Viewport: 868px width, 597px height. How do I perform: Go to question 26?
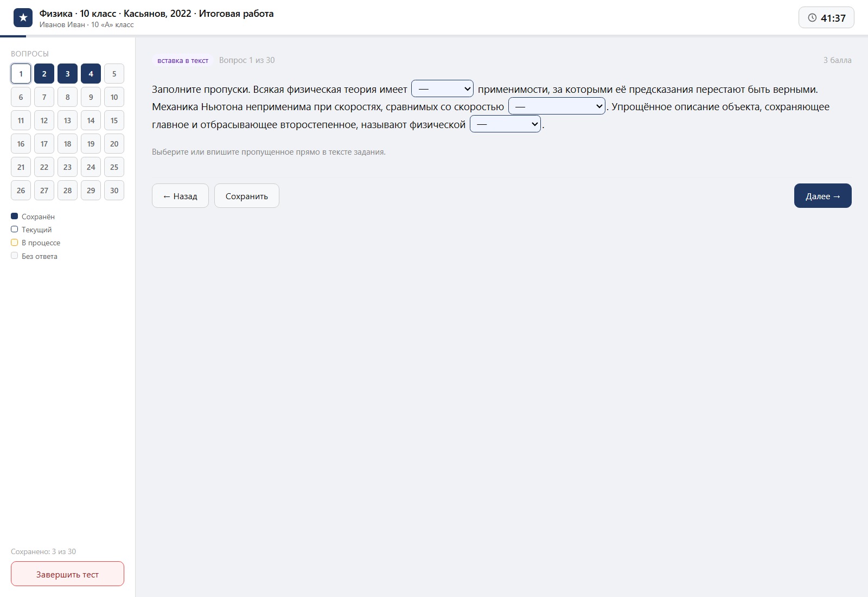[21, 190]
